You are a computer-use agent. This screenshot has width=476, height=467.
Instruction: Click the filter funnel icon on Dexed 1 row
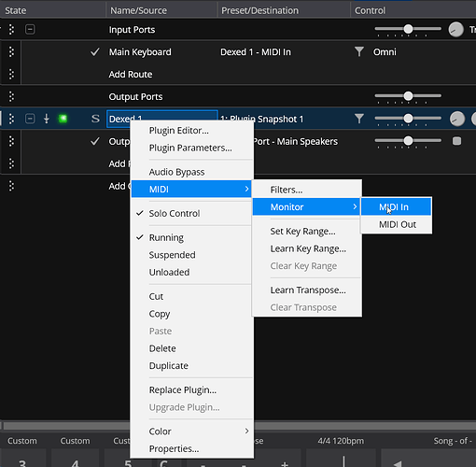click(x=359, y=119)
